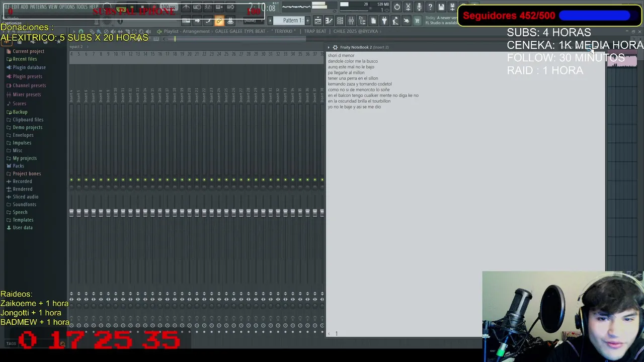The width and height of the screenshot is (644, 362).
Task: Mute mixer track Insert 10
Action: [116, 179]
